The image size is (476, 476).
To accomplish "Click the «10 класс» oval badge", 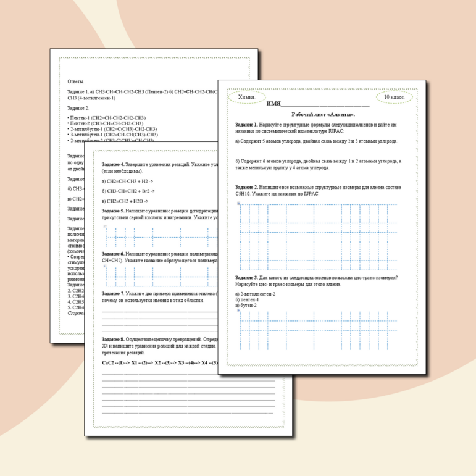I will point(394,98).
